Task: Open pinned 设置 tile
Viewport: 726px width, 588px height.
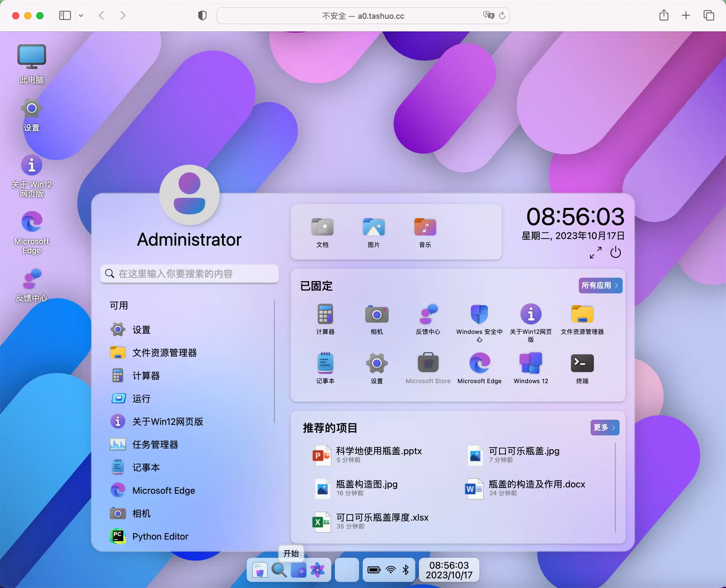Action: tap(377, 368)
